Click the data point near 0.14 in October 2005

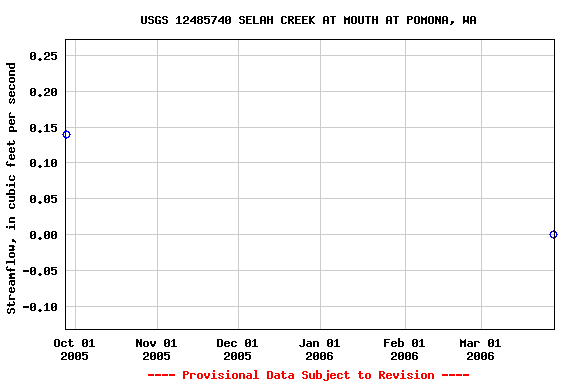(66, 134)
